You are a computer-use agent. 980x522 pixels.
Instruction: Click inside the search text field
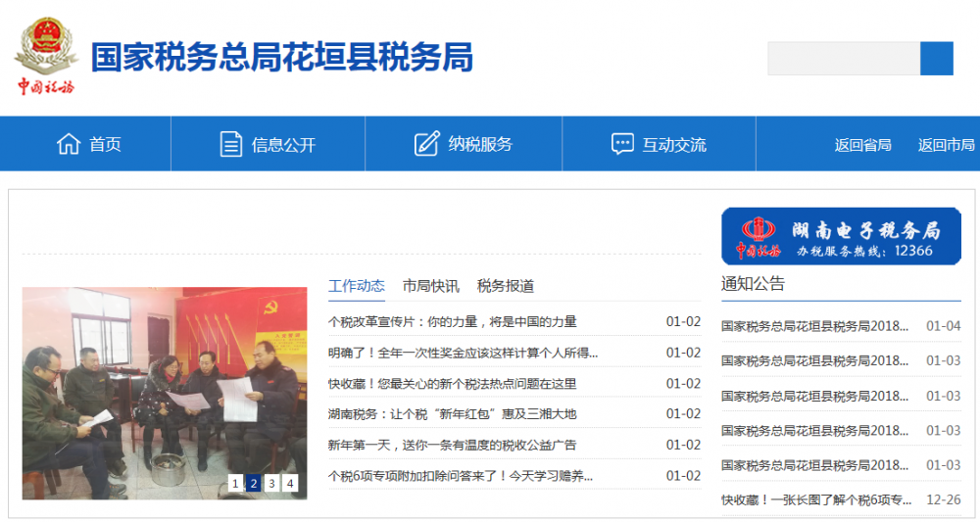(x=843, y=59)
